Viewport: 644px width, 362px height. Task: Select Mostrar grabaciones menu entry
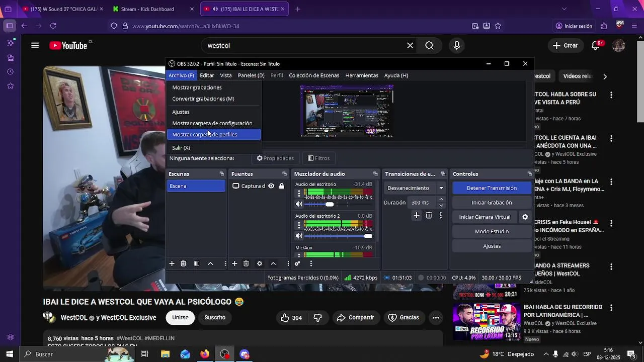coord(214,87)
